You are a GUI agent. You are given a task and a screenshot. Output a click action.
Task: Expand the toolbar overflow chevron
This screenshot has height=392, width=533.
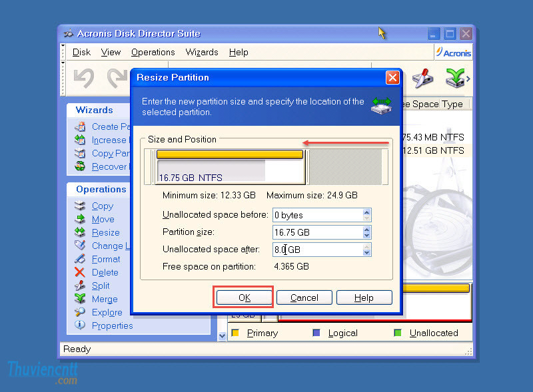(x=468, y=79)
